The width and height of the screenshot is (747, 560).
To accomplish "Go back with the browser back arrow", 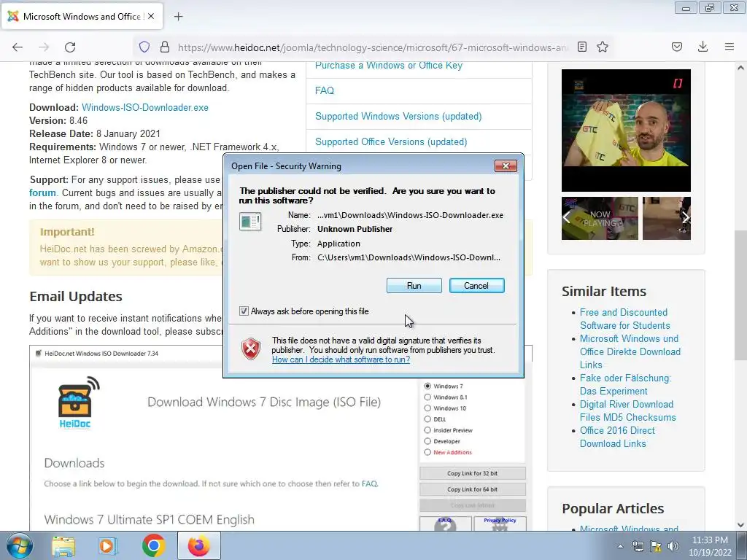I will tap(18, 47).
